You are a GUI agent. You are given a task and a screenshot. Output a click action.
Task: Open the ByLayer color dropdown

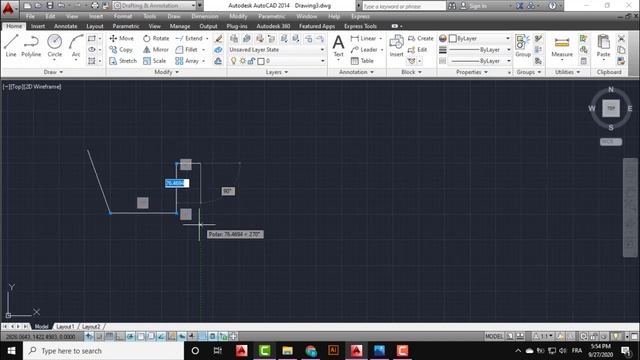point(480,38)
